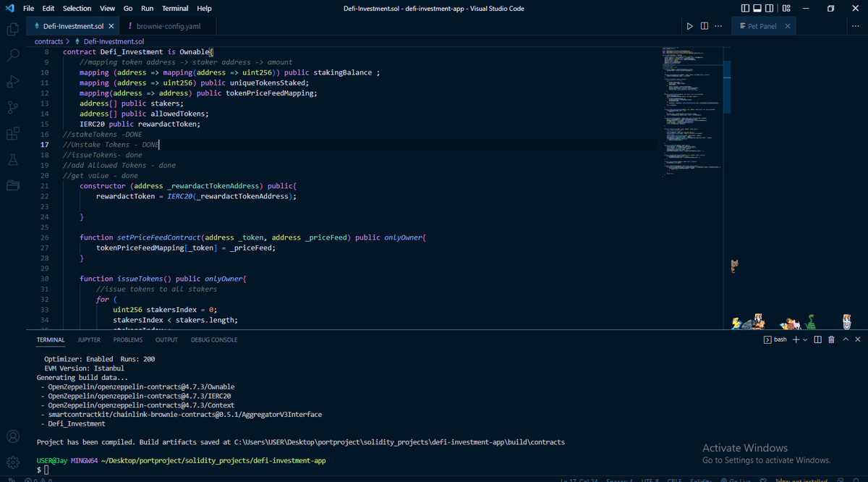Viewport: 868px width, 482px height.
Task: Select the bash terminal label
Action: tap(775, 339)
